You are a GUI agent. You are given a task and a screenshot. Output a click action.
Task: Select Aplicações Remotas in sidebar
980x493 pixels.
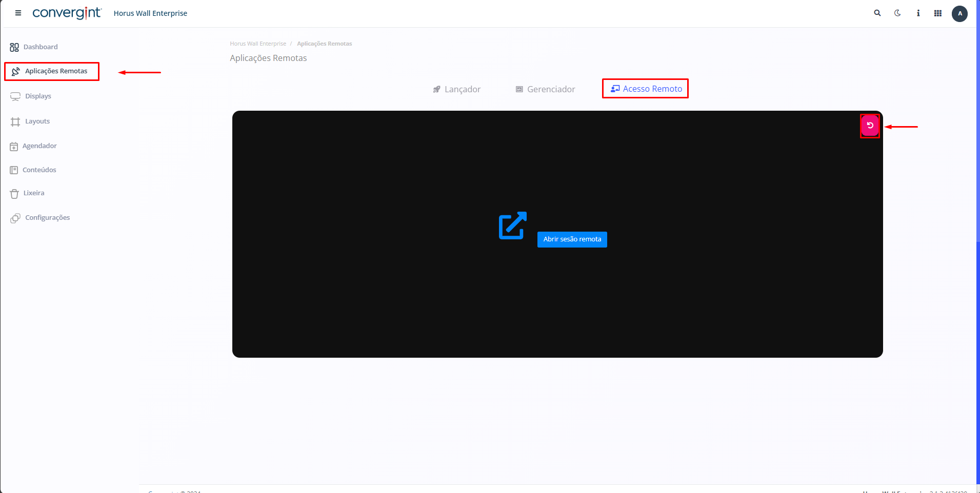51,71
